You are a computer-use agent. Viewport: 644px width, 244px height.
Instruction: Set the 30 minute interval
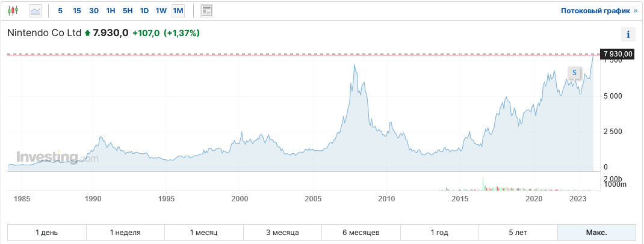(94, 11)
